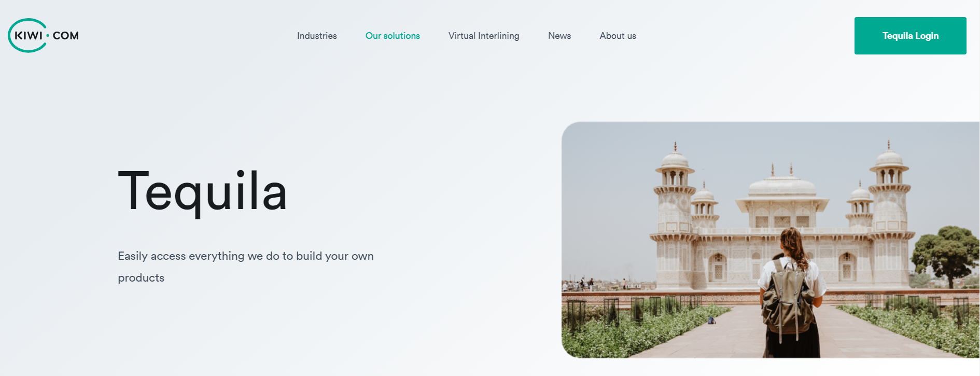This screenshot has height=376, width=980.
Task: Click the Tequila Login button
Action: pos(911,36)
